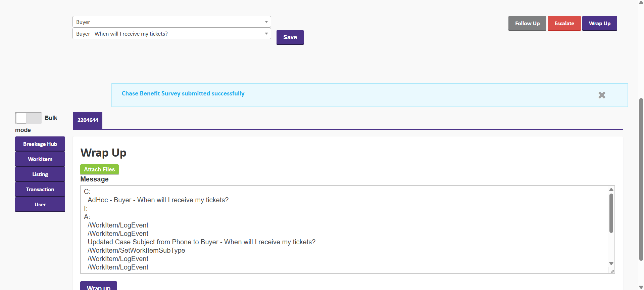Click the top-right Wrap Up button

(599, 24)
